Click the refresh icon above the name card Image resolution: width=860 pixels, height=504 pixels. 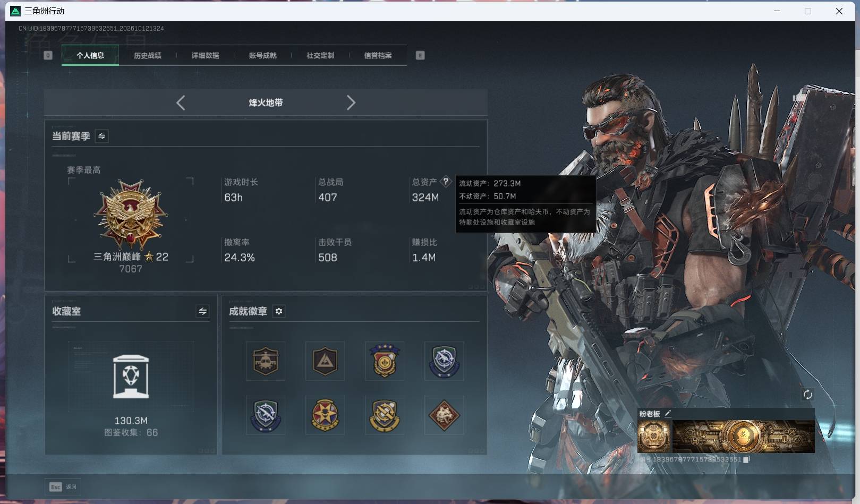click(807, 394)
